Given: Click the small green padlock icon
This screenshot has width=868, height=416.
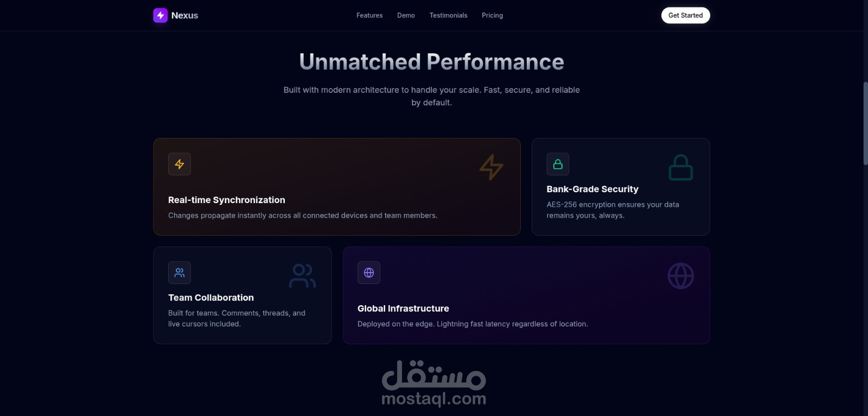Looking at the screenshot, I should (558, 164).
